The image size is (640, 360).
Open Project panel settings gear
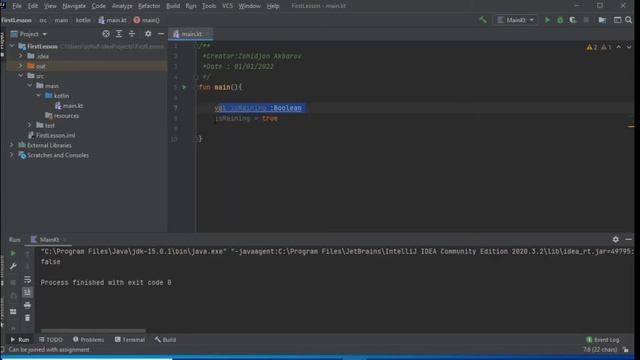(148, 34)
